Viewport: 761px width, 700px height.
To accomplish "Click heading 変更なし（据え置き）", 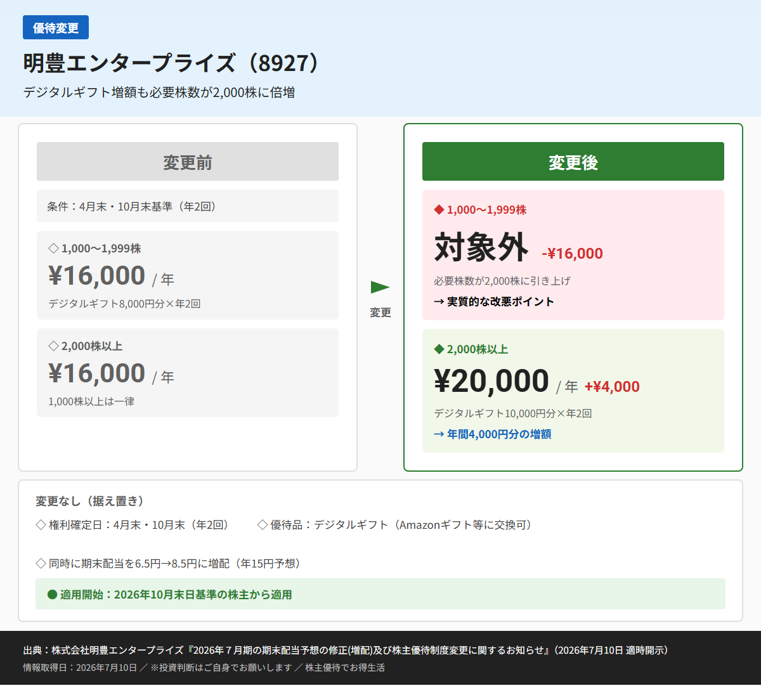I will pyautogui.click(x=90, y=502).
